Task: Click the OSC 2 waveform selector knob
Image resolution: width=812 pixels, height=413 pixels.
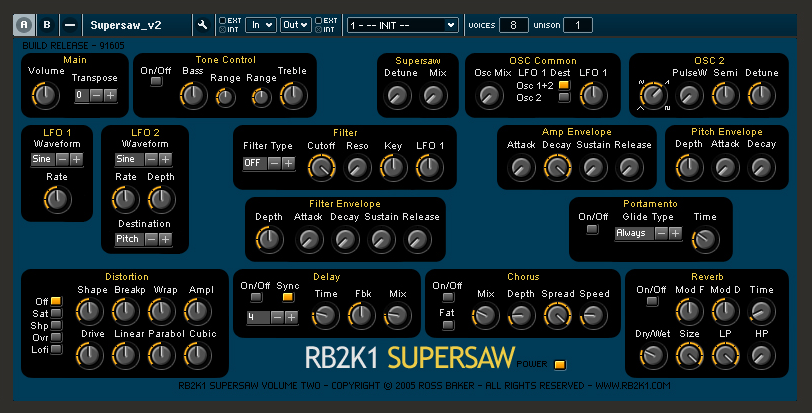Action: click(x=653, y=95)
